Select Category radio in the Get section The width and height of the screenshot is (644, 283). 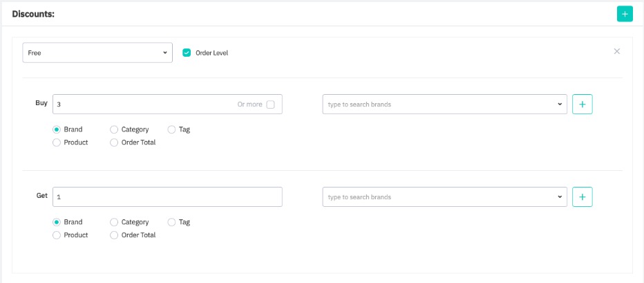114,222
